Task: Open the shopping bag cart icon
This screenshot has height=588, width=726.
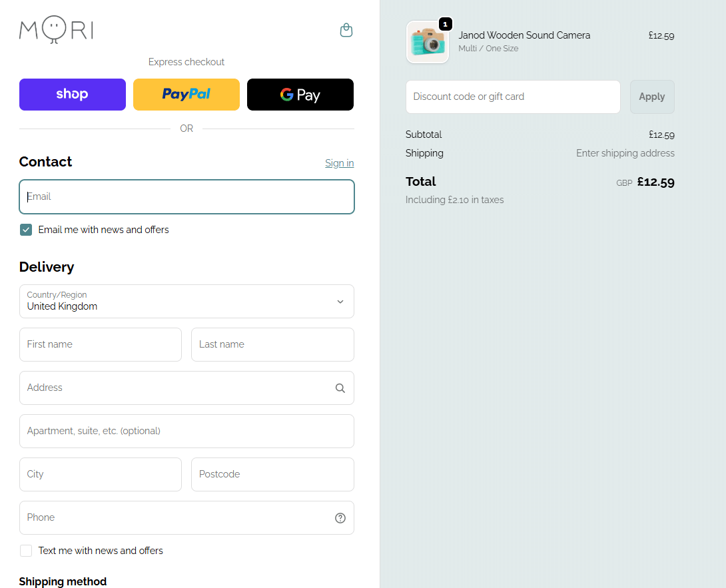Action: tap(346, 30)
